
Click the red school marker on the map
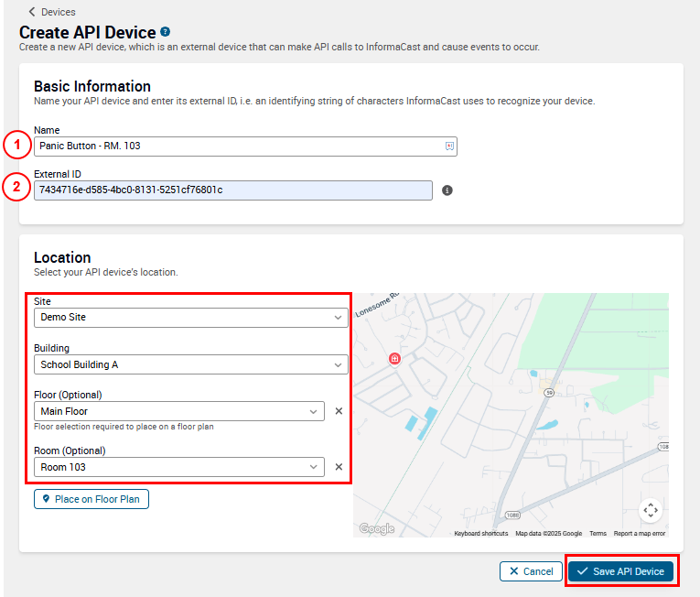(394, 359)
